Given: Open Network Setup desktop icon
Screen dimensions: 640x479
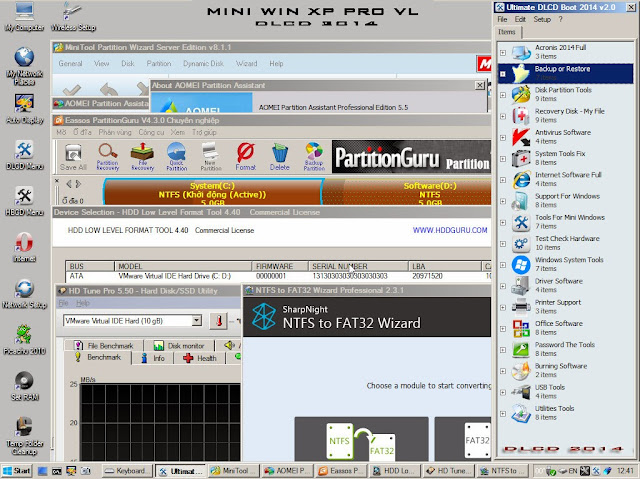Looking at the screenshot, I should click(24, 294).
